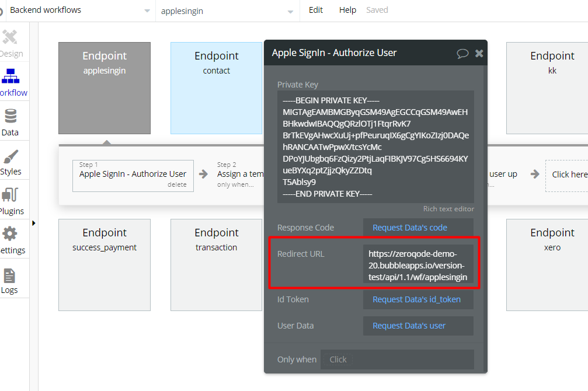Viewport: 588px width, 391px height.
Task: Click Request Data's code expression
Action: (410, 228)
